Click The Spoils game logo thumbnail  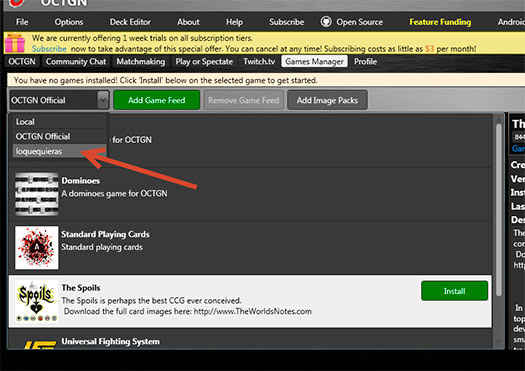coord(36,301)
